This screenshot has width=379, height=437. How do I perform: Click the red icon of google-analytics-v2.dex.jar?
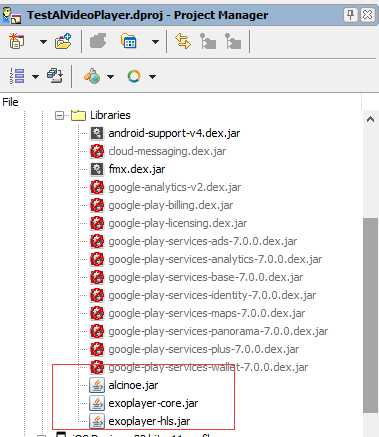pyautogui.click(x=97, y=187)
